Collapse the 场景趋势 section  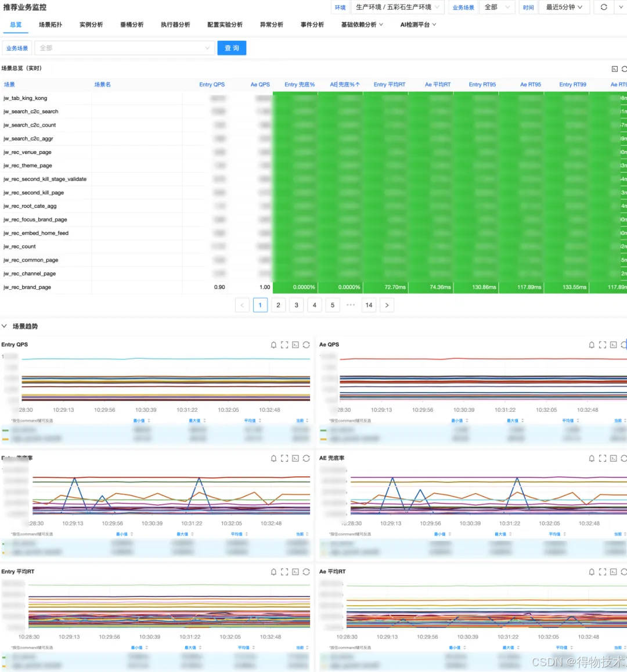[x=4, y=326]
